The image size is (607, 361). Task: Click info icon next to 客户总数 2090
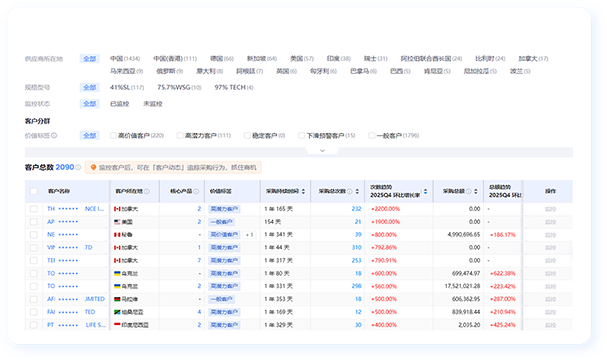coord(78,168)
